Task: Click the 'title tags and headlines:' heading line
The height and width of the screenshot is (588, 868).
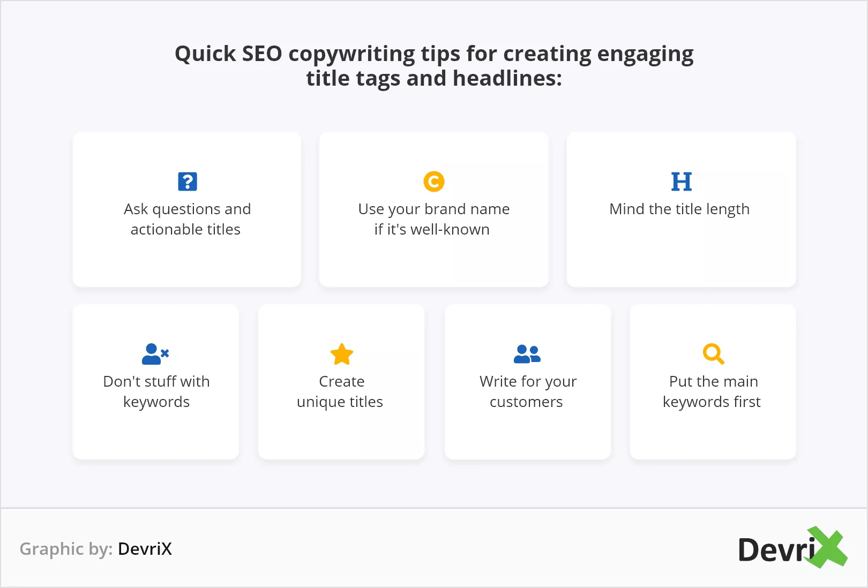Action: point(434,78)
